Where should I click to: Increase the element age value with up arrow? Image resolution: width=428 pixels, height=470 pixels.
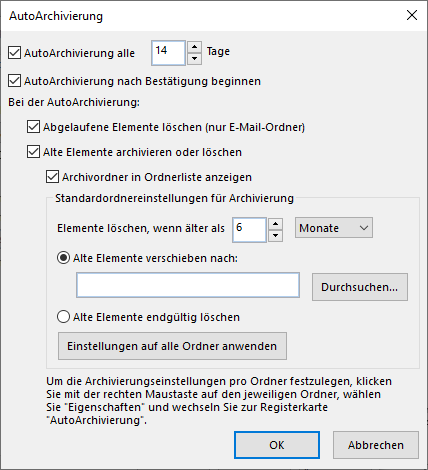[275, 224]
